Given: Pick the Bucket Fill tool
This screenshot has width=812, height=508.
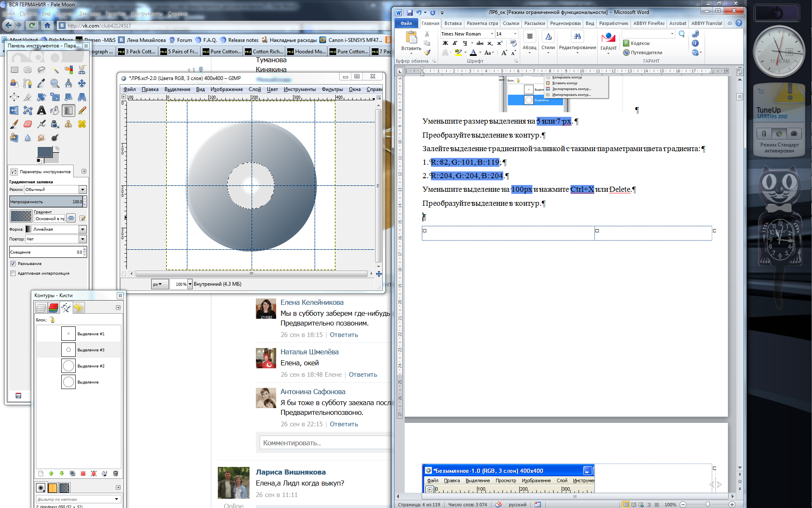Looking at the screenshot, I should pyautogui.click(x=55, y=110).
